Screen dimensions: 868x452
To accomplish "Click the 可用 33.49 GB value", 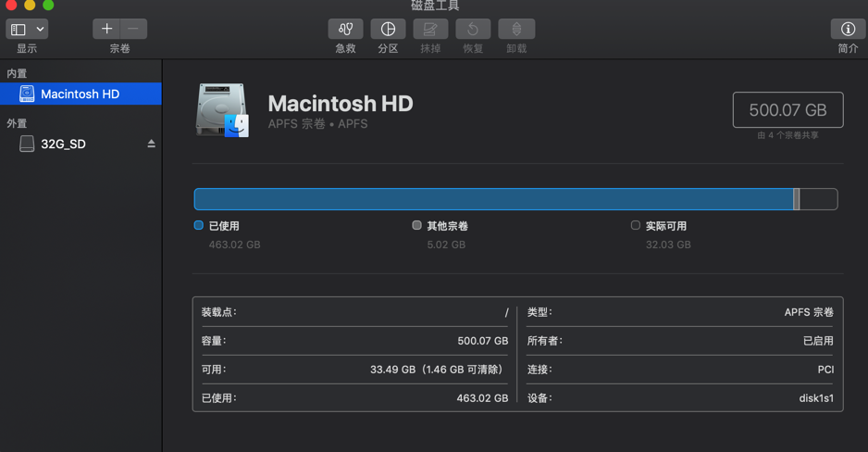I will pos(437,370).
